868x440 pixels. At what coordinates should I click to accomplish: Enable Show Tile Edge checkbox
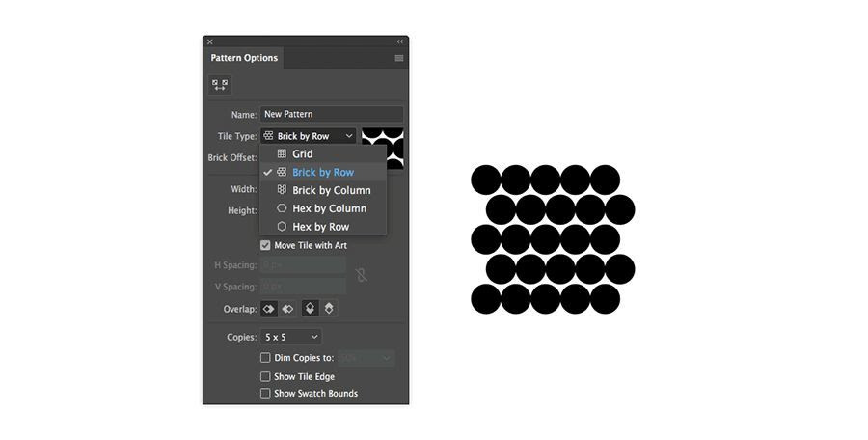tap(265, 377)
